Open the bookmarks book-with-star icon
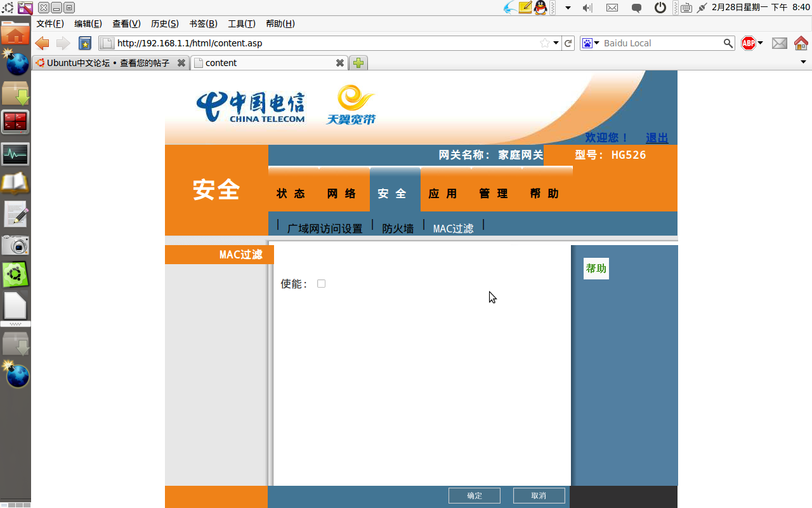Screen dimensions: 812x508 point(85,43)
